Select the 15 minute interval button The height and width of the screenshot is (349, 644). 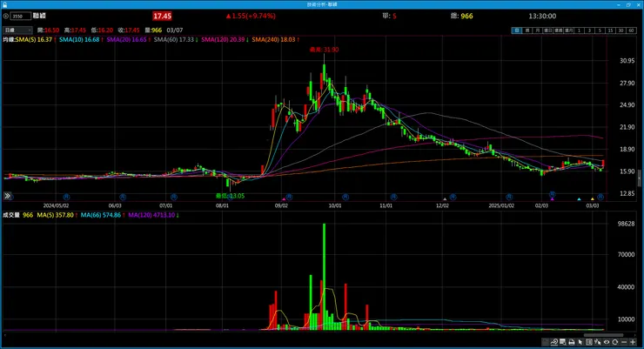coord(610,30)
